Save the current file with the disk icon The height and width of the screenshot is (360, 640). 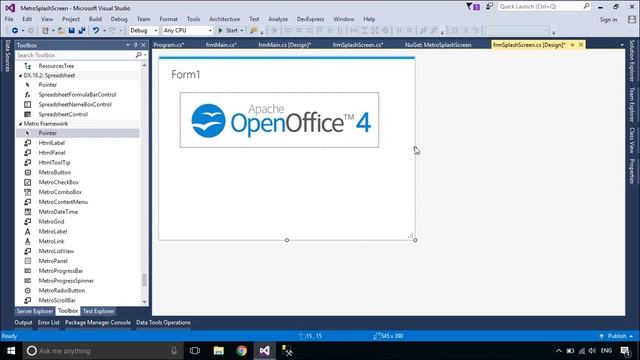point(71,31)
